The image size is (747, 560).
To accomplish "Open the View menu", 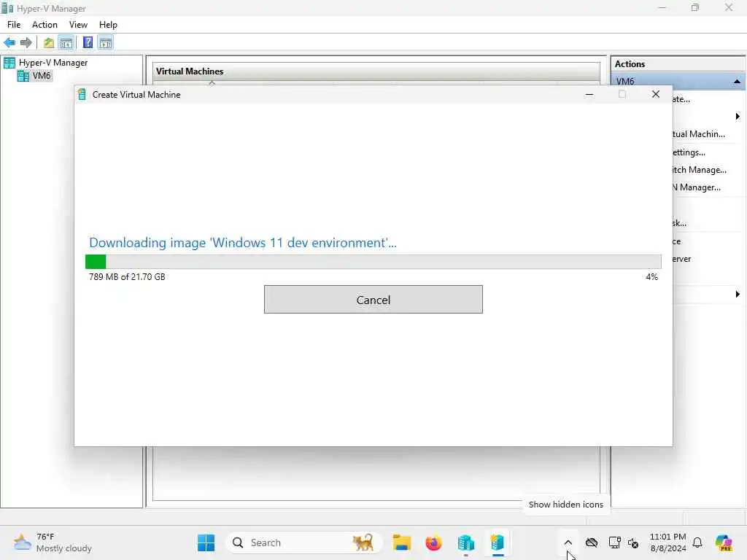I will pos(78,25).
